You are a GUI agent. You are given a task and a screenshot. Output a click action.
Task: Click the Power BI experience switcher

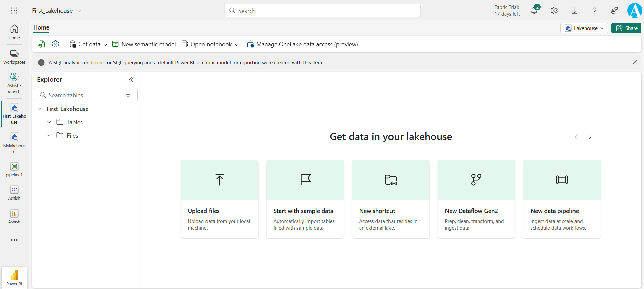[14, 278]
